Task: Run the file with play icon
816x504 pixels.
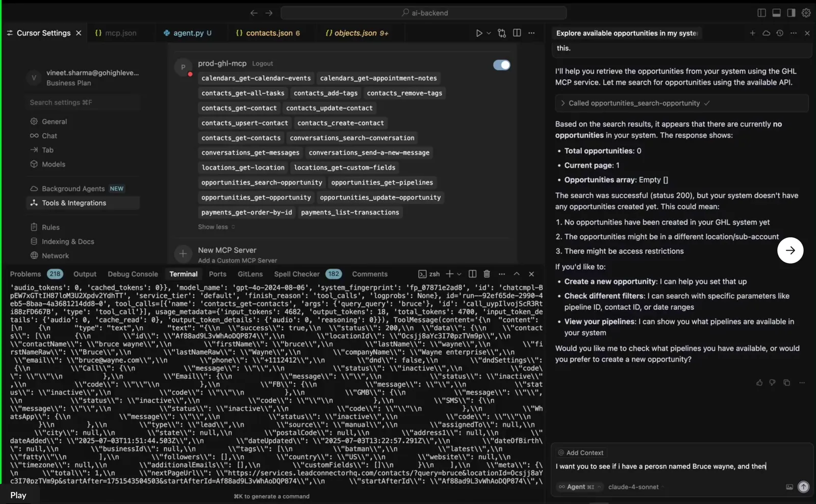Action: click(479, 33)
